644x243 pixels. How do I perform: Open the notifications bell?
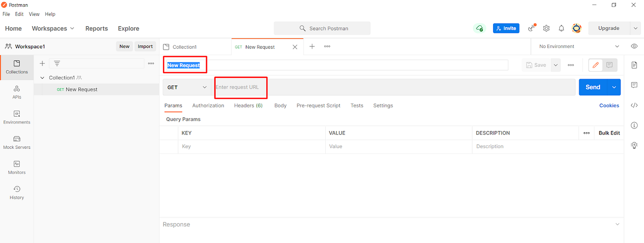pyautogui.click(x=561, y=28)
